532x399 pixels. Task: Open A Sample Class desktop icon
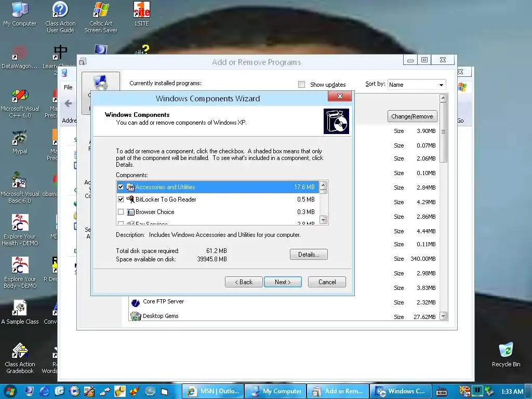[20, 312]
